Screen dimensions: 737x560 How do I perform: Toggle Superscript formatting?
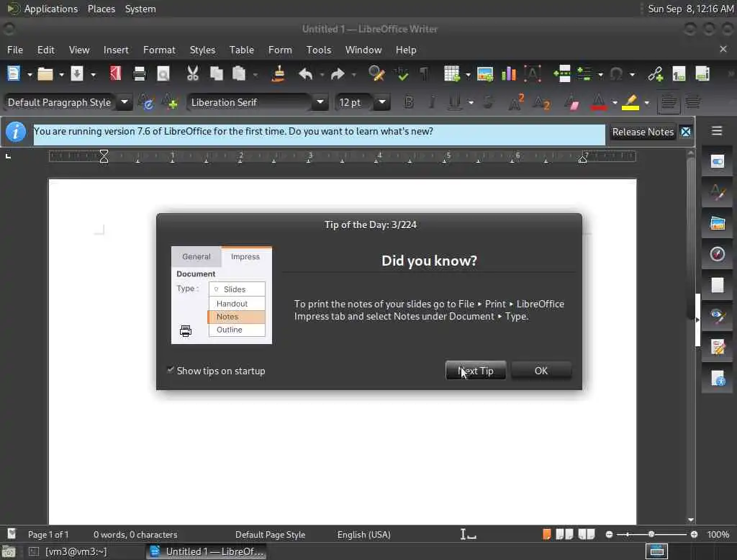[516, 102]
